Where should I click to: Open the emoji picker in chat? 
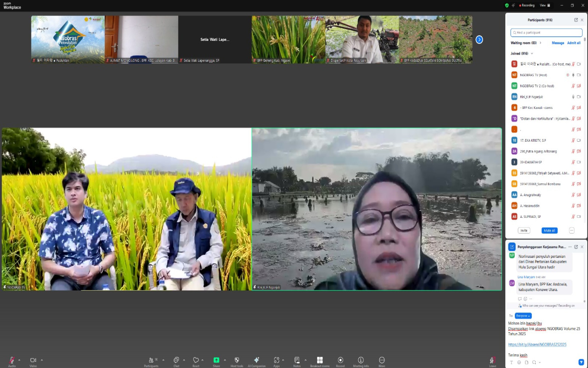pyautogui.click(x=519, y=363)
